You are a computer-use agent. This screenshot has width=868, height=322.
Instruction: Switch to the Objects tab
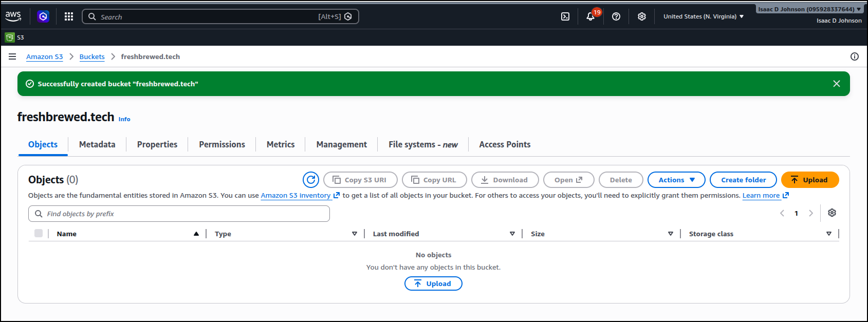[x=43, y=144]
